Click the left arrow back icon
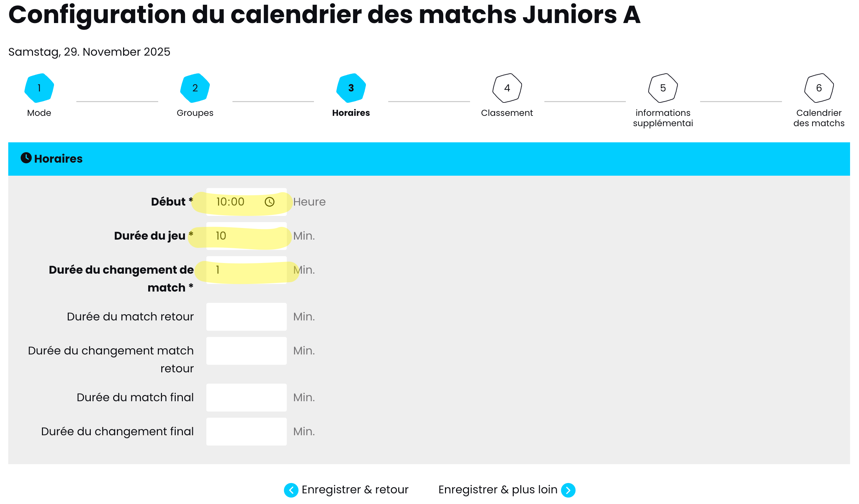This screenshot has width=859, height=504. point(291,490)
